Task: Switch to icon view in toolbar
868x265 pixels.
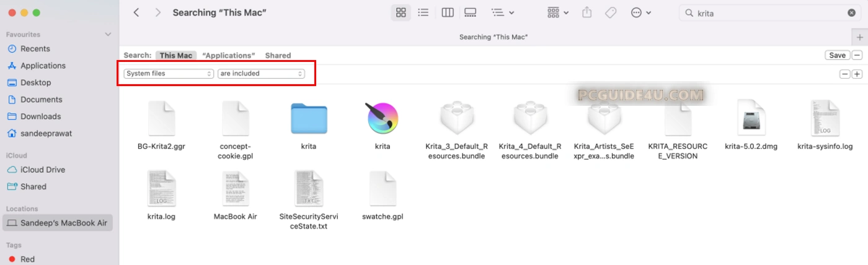Action: click(x=401, y=12)
